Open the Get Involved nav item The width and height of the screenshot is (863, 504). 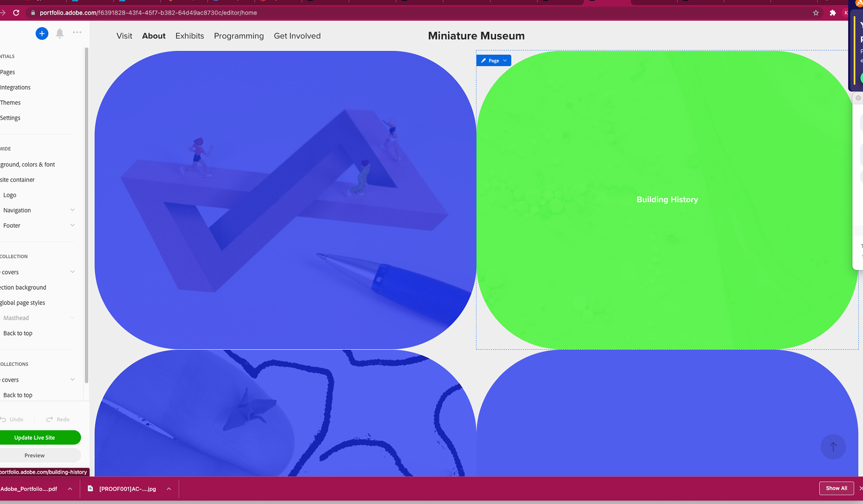click(x=297, y=36)
